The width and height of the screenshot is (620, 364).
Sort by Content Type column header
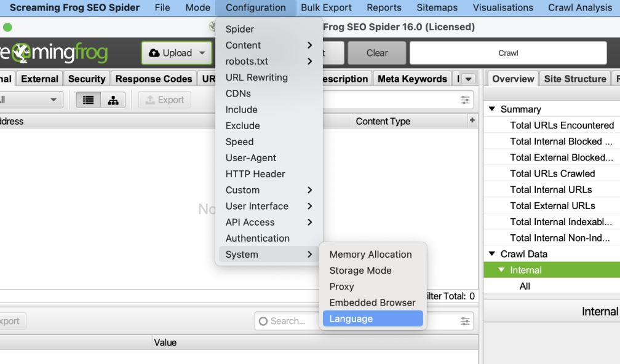410,121
